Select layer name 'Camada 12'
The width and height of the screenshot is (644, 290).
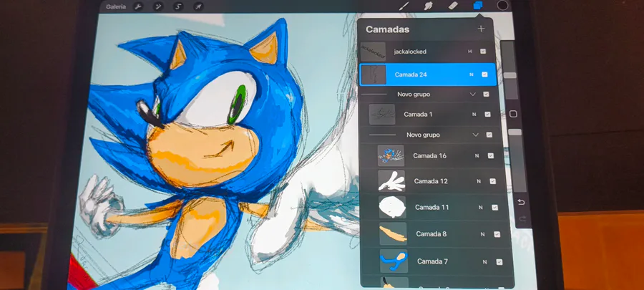pos(431,181)
